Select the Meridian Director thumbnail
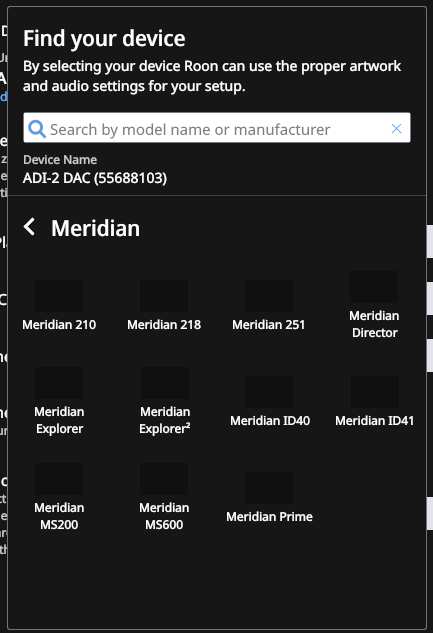This screenshot has height=633, width=433. pos(374,287)
